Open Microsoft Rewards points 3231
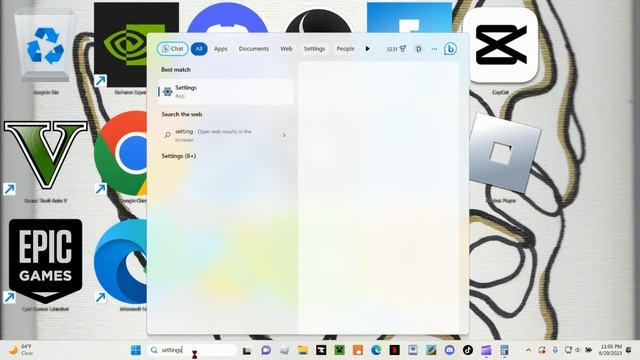The image size is (640, 360). [396, 49]
